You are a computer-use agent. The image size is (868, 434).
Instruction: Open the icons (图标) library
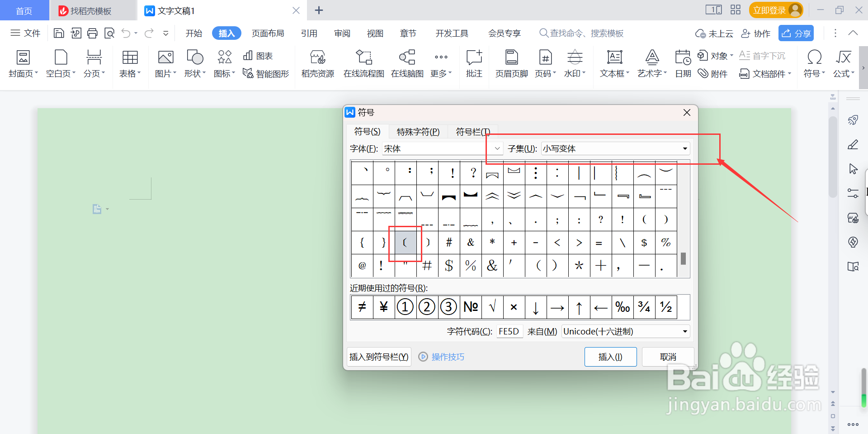click(224, 63)
